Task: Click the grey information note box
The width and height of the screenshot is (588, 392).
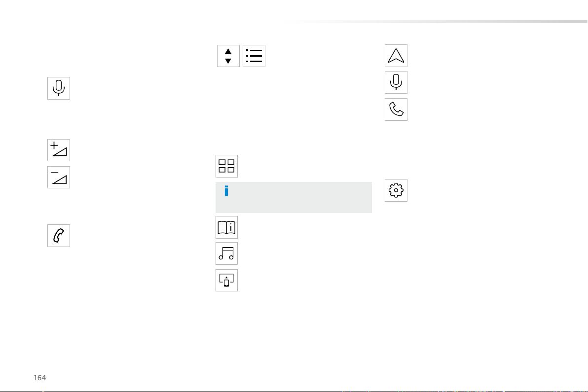Action: coord(294,198)
